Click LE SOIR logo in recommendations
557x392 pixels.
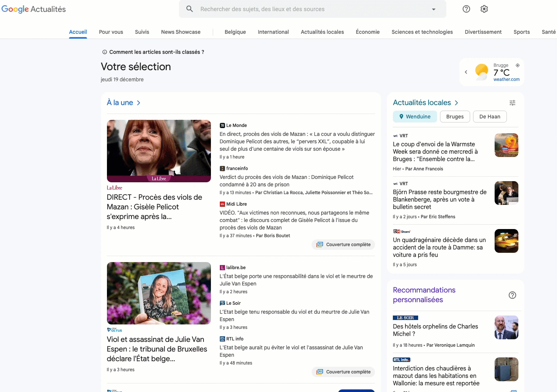click(x=405, y=318)
